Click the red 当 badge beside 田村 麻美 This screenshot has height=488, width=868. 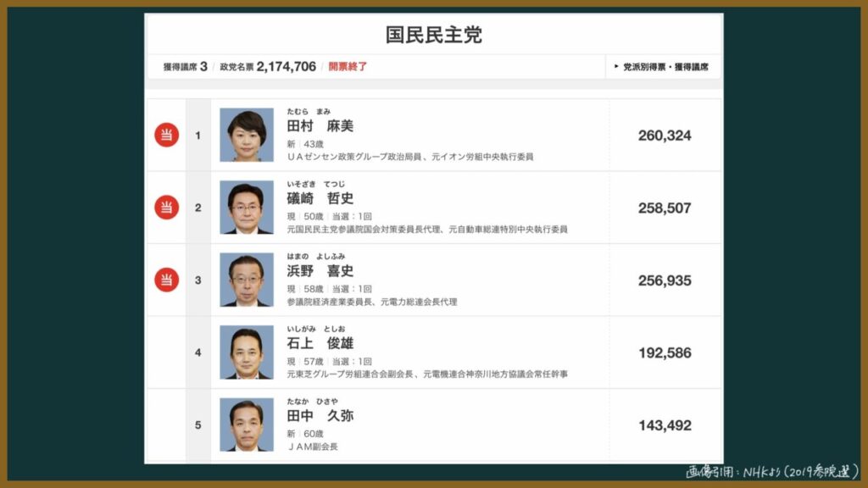pyautogui.click(x=166, y=135)
